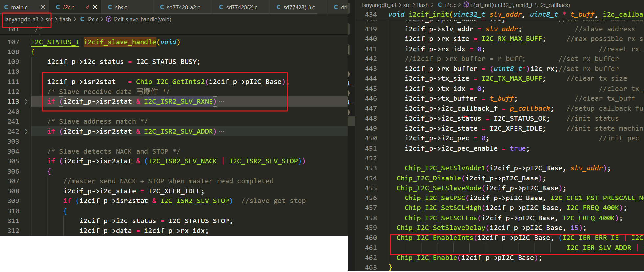644x272 pixels.
Task: Click i2c.c in left breadcrumb
Action: (x=93, y=19)
